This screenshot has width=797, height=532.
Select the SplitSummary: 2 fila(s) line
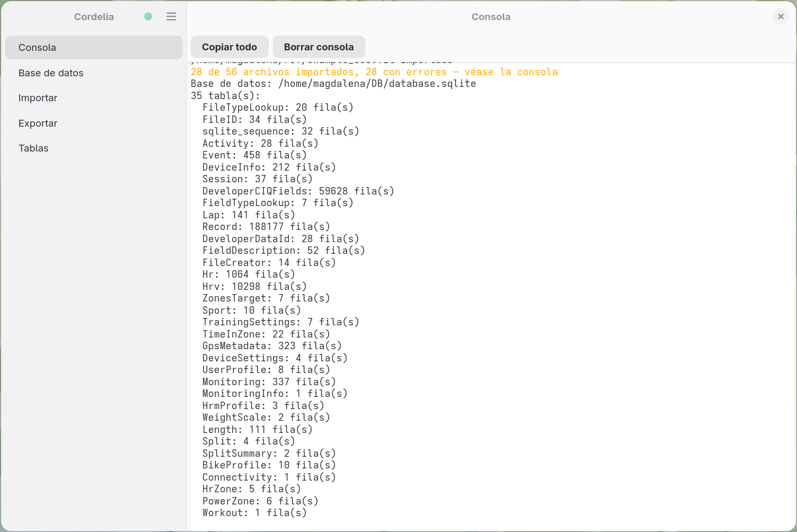[269, 454]
